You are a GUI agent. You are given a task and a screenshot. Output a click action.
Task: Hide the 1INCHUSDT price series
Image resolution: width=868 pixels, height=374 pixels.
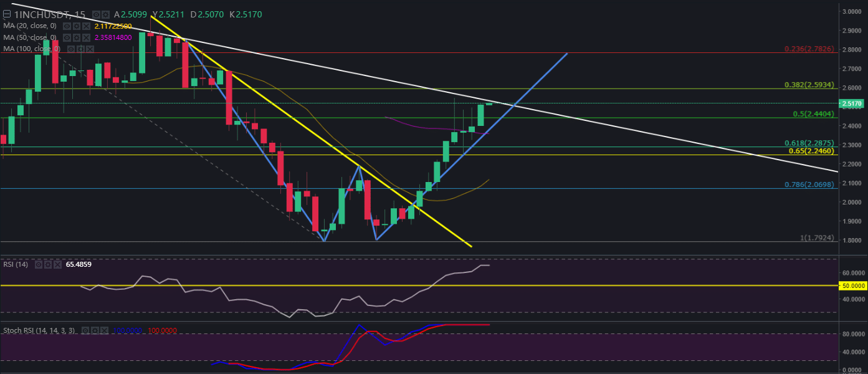[95, 14]
